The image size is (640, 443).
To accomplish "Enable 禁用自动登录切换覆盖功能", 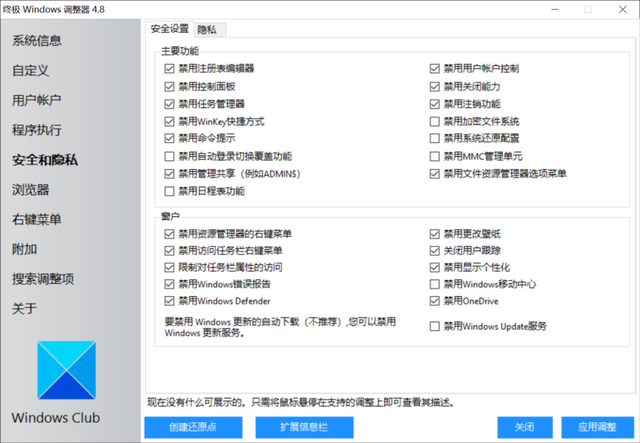I will pyautogui.click(x=169, y=156).
